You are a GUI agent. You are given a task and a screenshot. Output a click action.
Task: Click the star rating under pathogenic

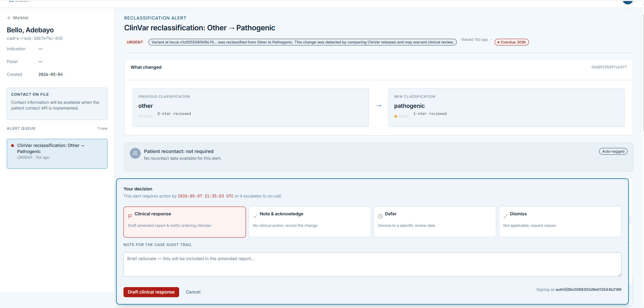(401, 116)
